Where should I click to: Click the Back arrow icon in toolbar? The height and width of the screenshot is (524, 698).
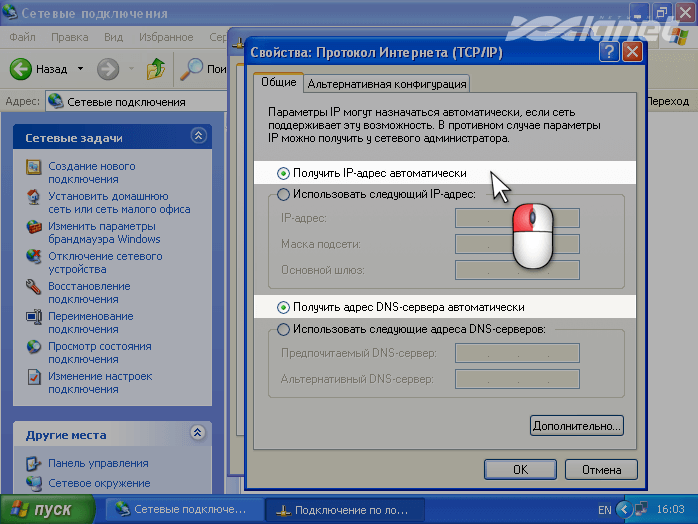click(x=20, y=69)
